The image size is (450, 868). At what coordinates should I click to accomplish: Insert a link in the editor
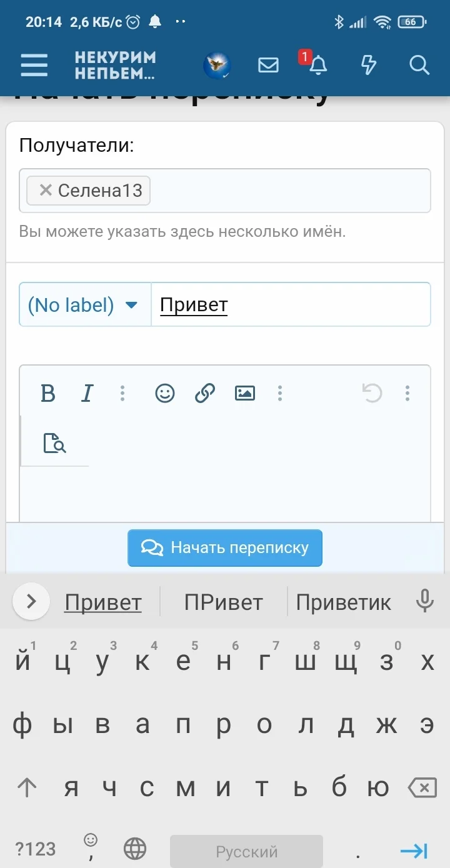pyautogui.click(x=204, y=393)
